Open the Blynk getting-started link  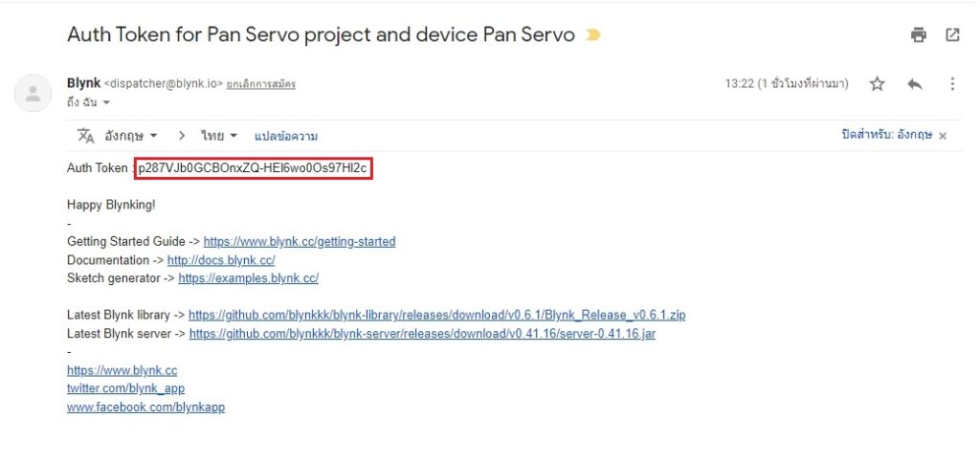click(x=299, y=242)
